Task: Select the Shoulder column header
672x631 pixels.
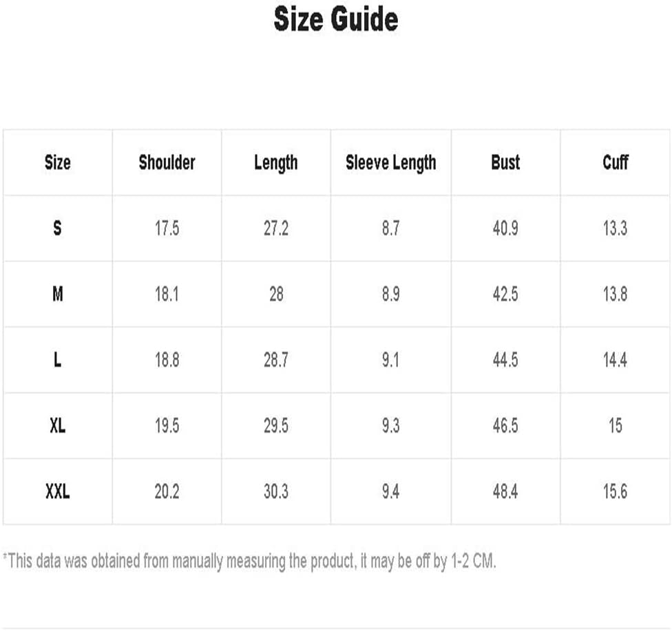Action: pyautogui.click(x=167, y=163)
